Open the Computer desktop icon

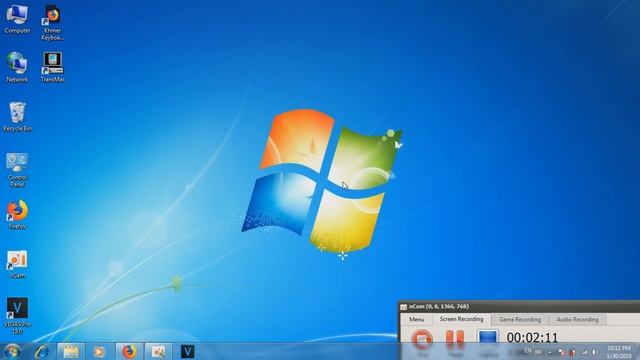tap(17, 19)
